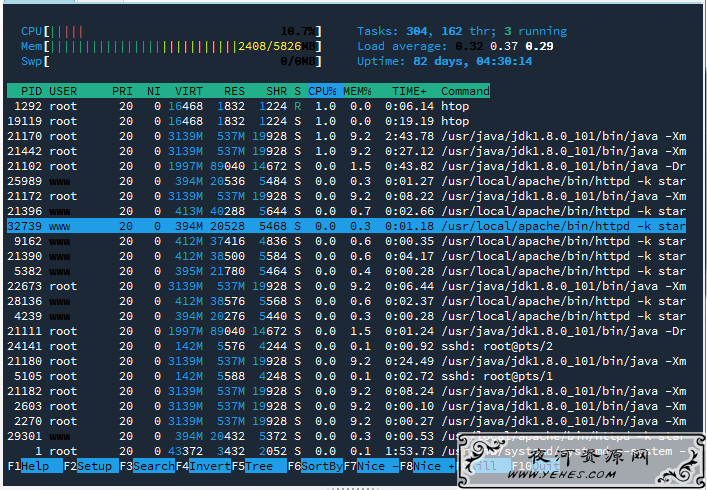Sort by VIRT column header

click(x=188, y=91)
